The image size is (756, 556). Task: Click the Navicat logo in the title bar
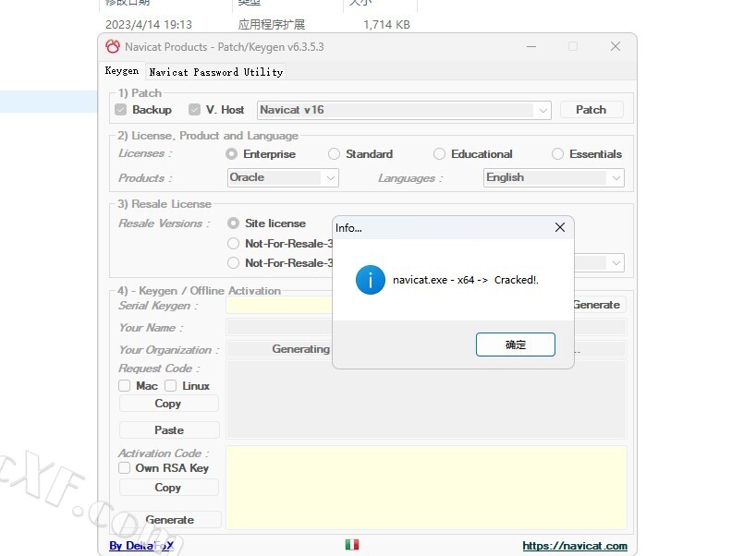[113, 47]
